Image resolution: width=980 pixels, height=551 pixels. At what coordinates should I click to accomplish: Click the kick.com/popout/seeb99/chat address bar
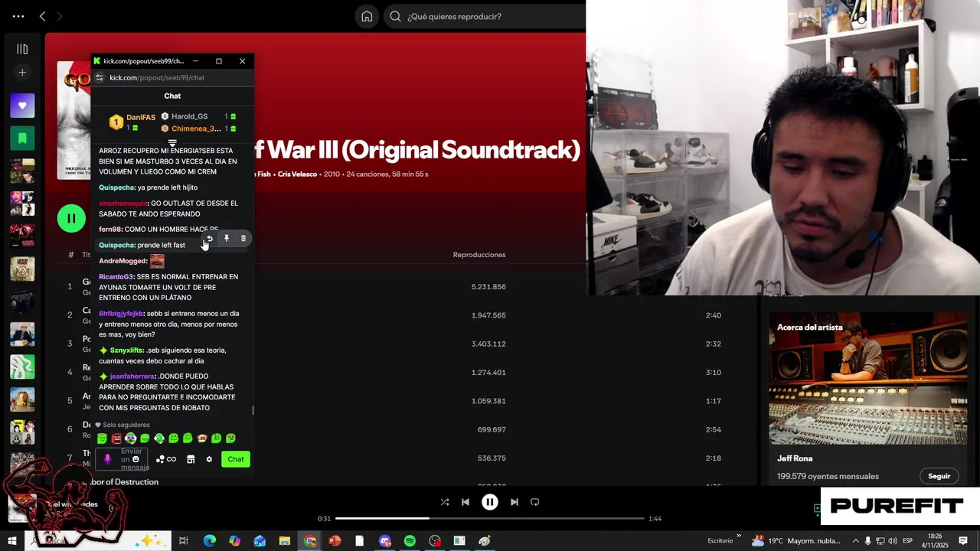click(x=157, y=77)
